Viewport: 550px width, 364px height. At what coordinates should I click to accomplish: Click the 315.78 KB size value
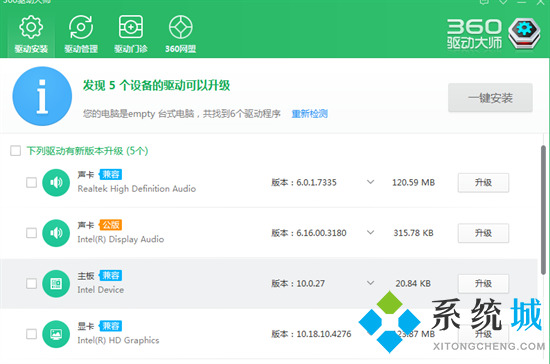[x=414, y=233]
